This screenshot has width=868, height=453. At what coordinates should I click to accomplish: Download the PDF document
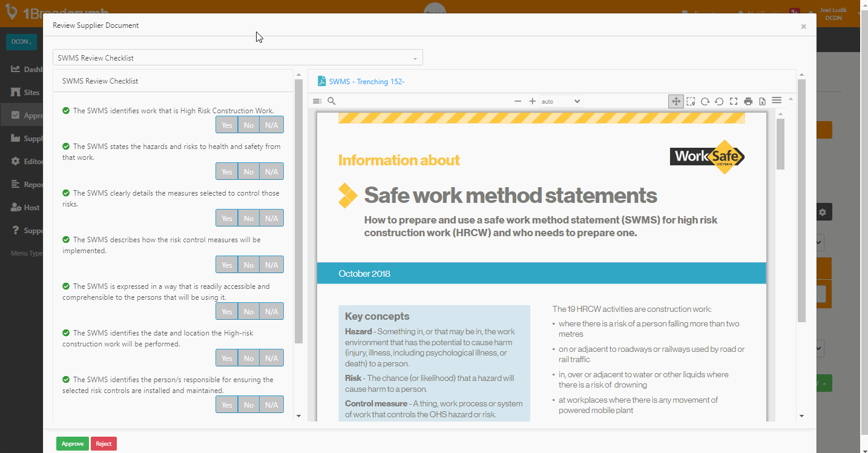point(762,101)
